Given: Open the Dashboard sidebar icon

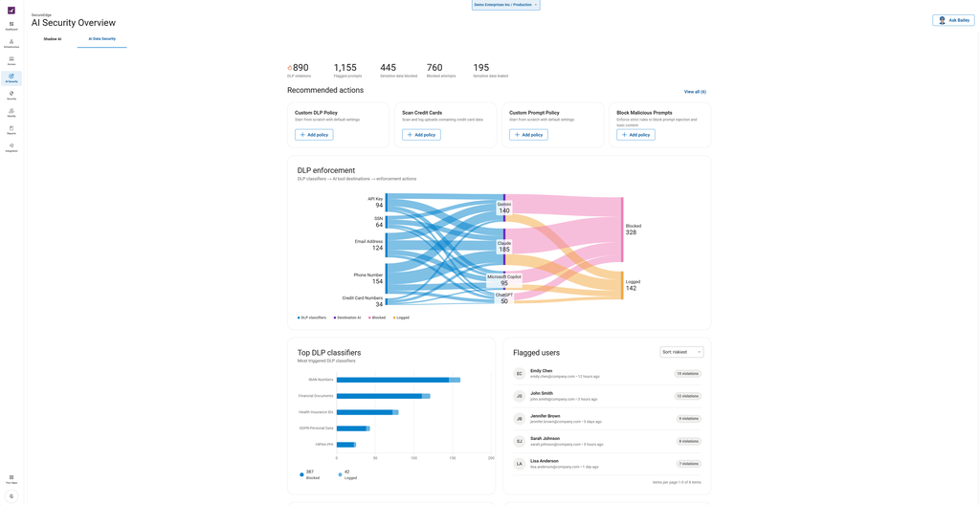Looking at the screenshot, I should (11, 26).
